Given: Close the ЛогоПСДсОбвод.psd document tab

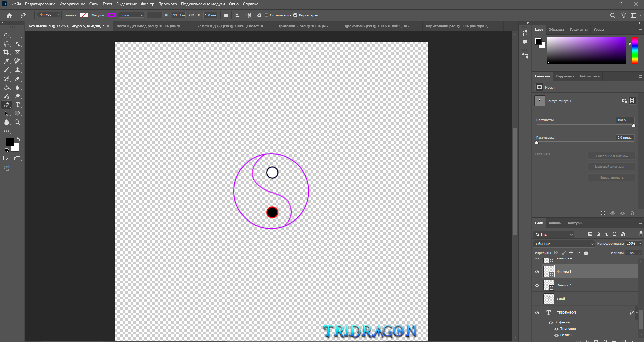Looking at the screenshot, I should click(189, 26).
